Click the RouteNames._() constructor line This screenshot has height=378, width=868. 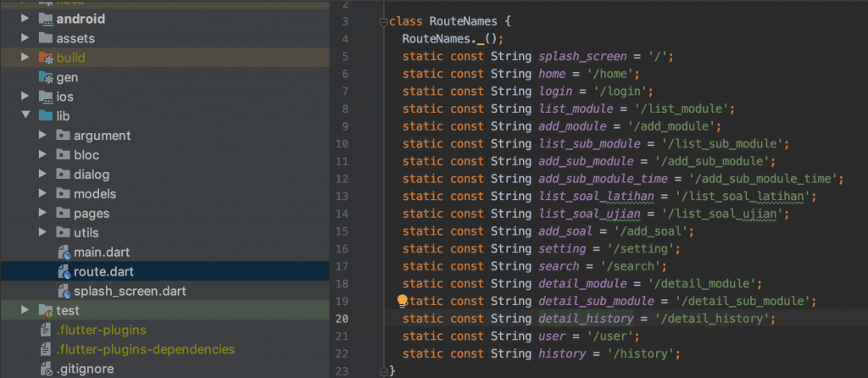tap(453, 39)
